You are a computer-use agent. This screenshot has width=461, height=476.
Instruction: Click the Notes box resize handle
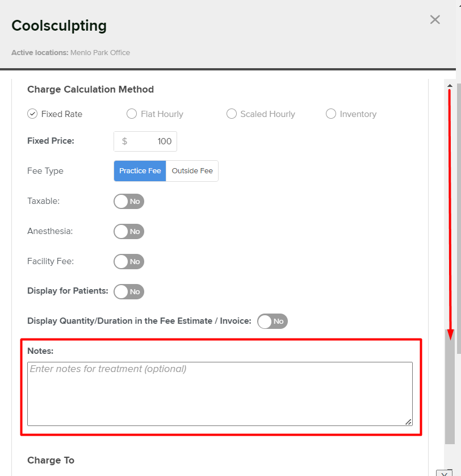click(408, 421)
